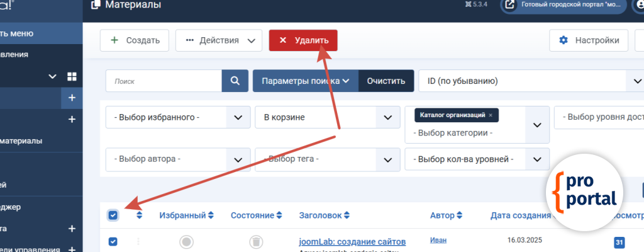Expand the Действия actions dropdown
644x252 pixels.
[218, 40]
